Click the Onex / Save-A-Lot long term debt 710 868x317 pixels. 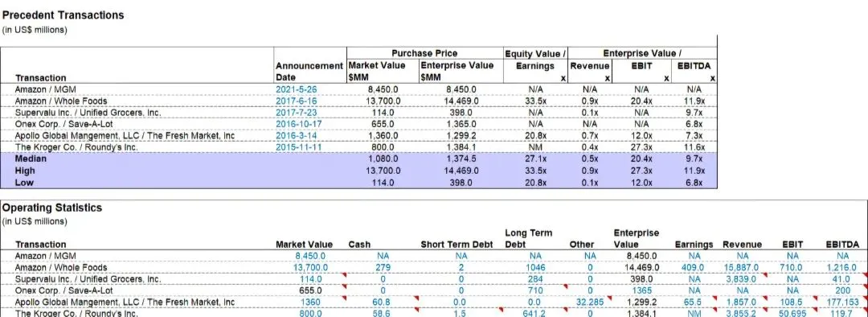point(535,290)
